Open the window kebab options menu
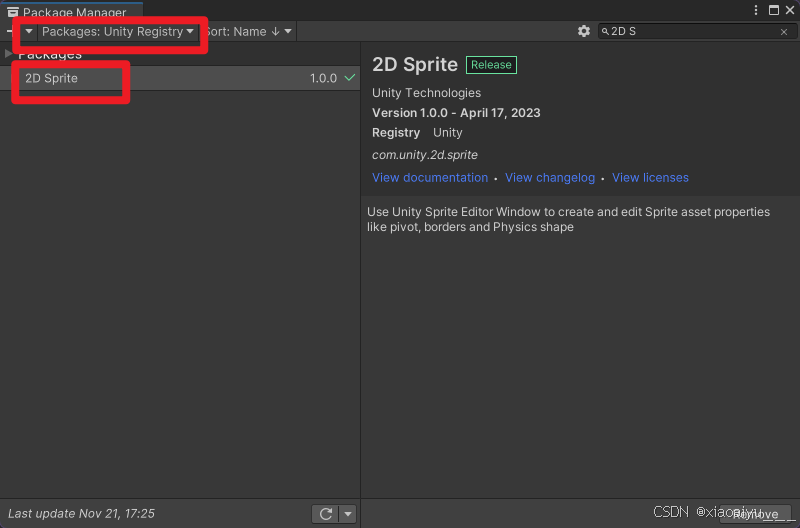Viewport: 800px width, 528px height. pos(756,10)
